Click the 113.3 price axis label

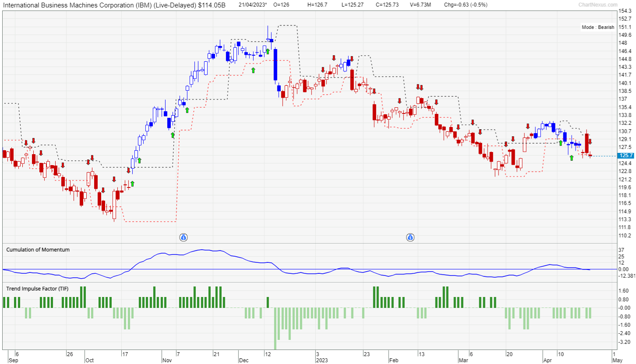[624, 219]
